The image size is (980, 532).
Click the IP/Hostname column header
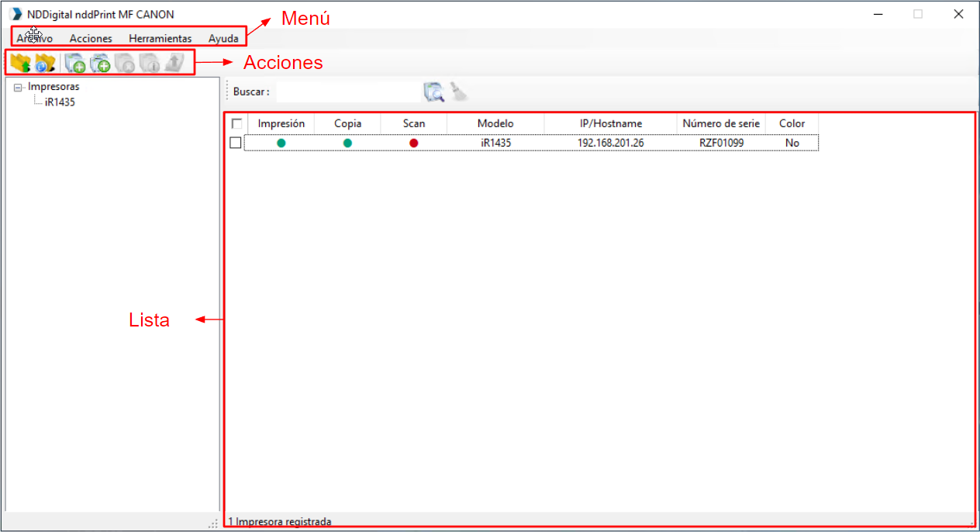click(610, 123)
